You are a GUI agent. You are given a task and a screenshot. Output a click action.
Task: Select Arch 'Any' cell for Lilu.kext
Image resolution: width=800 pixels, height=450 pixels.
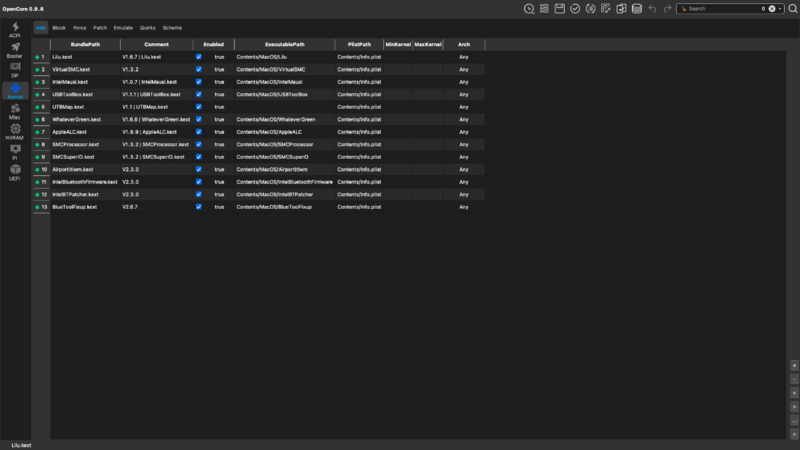tap(464, 57)
